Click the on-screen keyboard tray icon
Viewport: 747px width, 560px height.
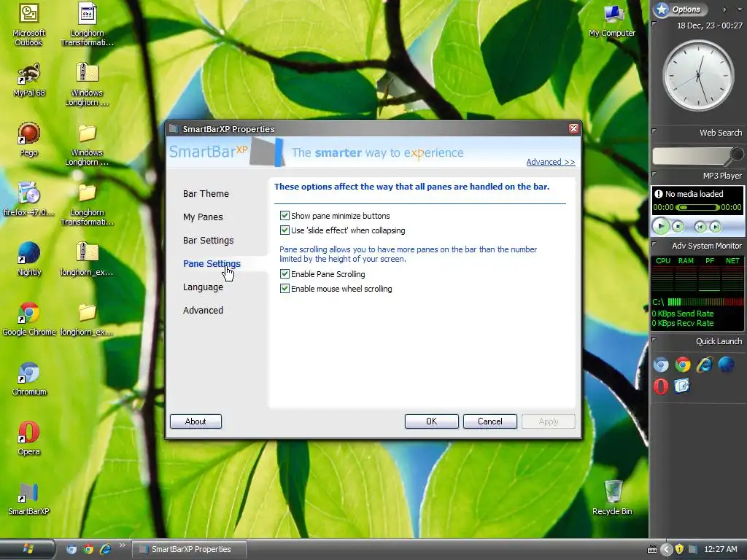point(652,550)
